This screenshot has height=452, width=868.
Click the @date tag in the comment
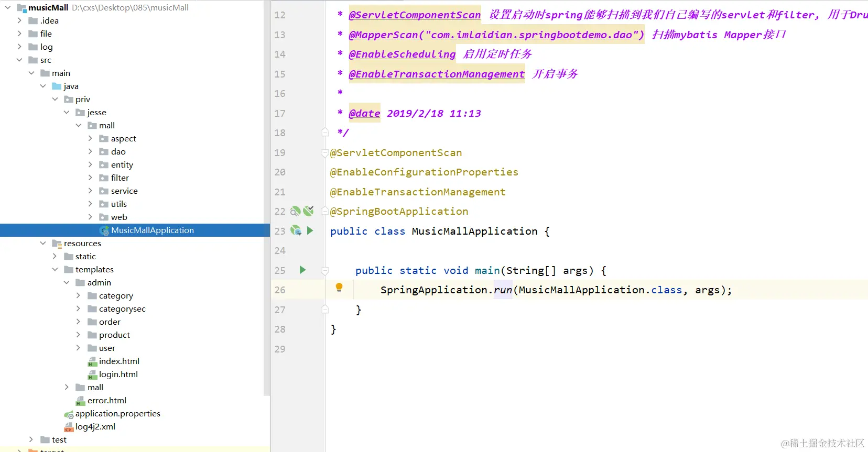click(364, 113)
